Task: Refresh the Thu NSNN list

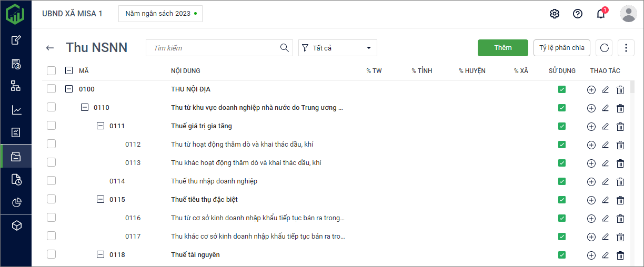Action: (x=604, y=48)
